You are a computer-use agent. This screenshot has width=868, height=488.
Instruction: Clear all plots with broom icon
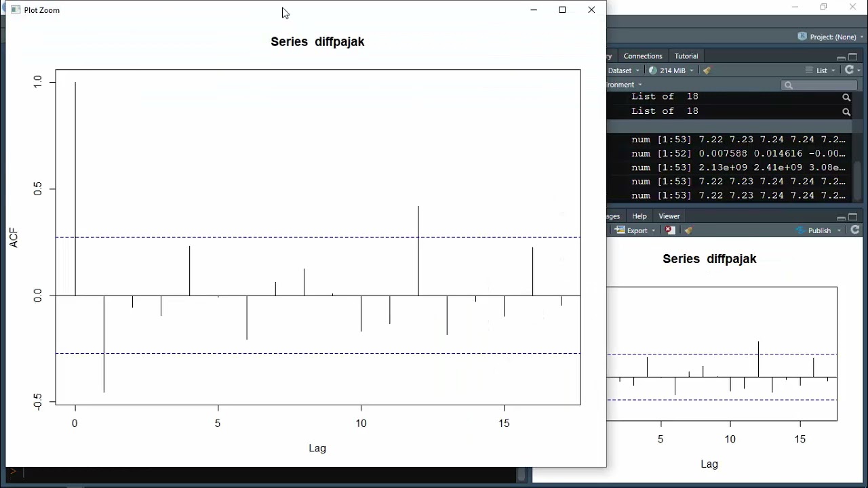coord(688,230)
